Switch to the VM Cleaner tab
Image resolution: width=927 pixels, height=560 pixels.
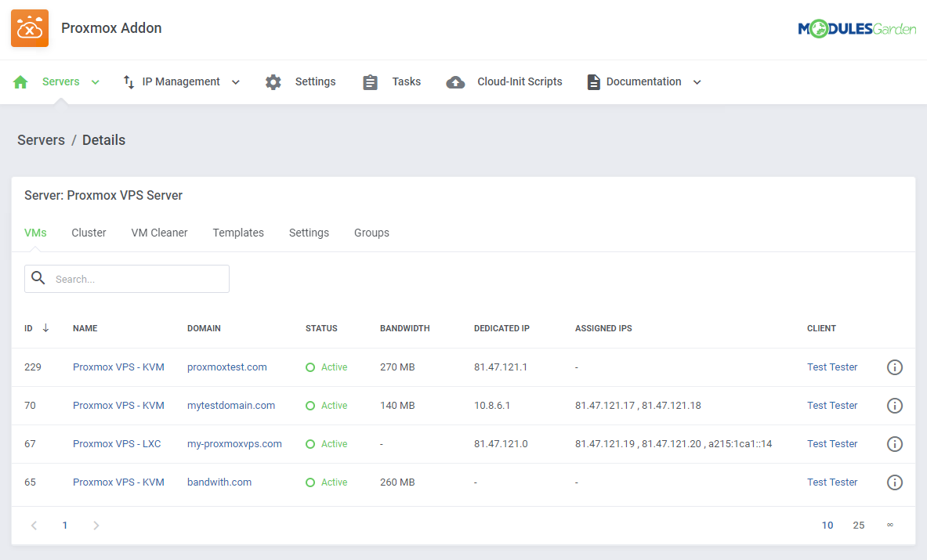pos(160,233)
